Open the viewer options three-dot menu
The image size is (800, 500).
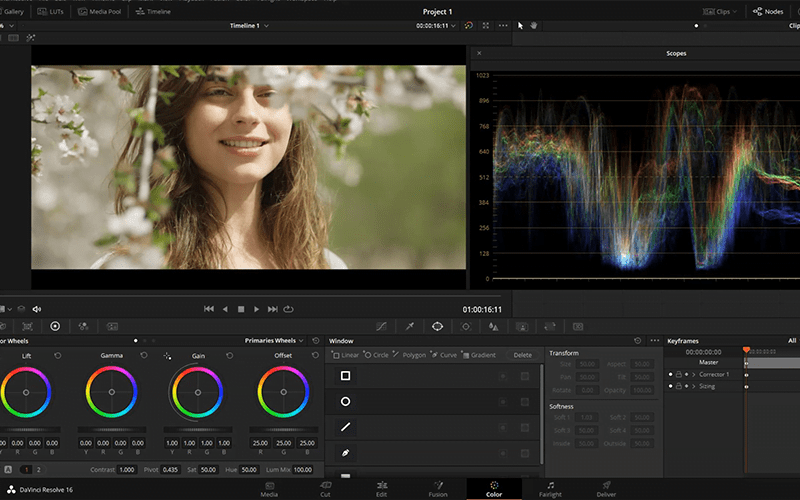coord(503,26)
